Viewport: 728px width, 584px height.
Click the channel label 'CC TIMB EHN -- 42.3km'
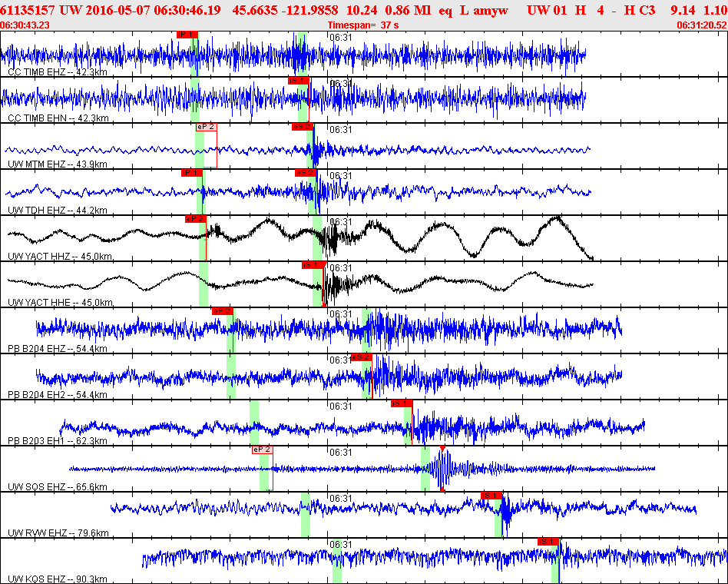[58, 118]
